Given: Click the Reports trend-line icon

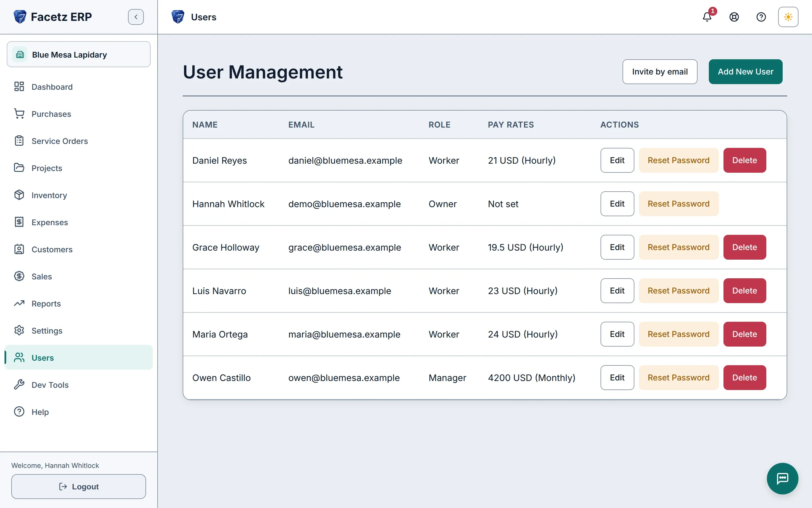Looking at the screenshot, I should point(19,303).
